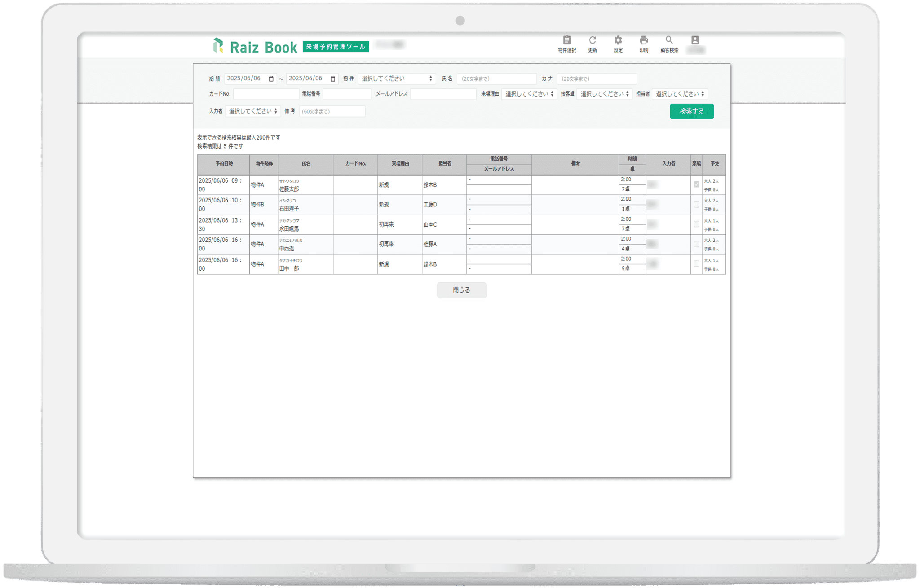920x588 pixels.
Task: Click the 印刷 printer icon
Action: click(x=644, y=40)
